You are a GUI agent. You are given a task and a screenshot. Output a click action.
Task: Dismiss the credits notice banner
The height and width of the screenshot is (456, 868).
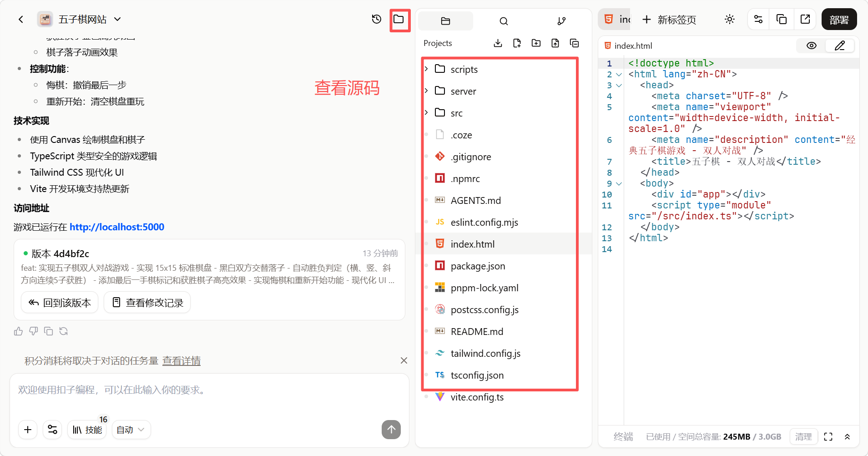pos(404,360)
